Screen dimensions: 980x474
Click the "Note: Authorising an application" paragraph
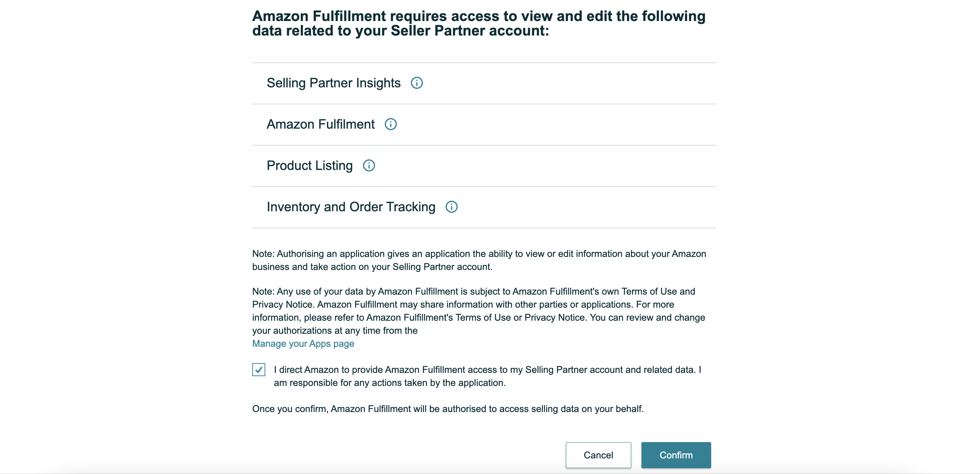(x=479, y=260)
